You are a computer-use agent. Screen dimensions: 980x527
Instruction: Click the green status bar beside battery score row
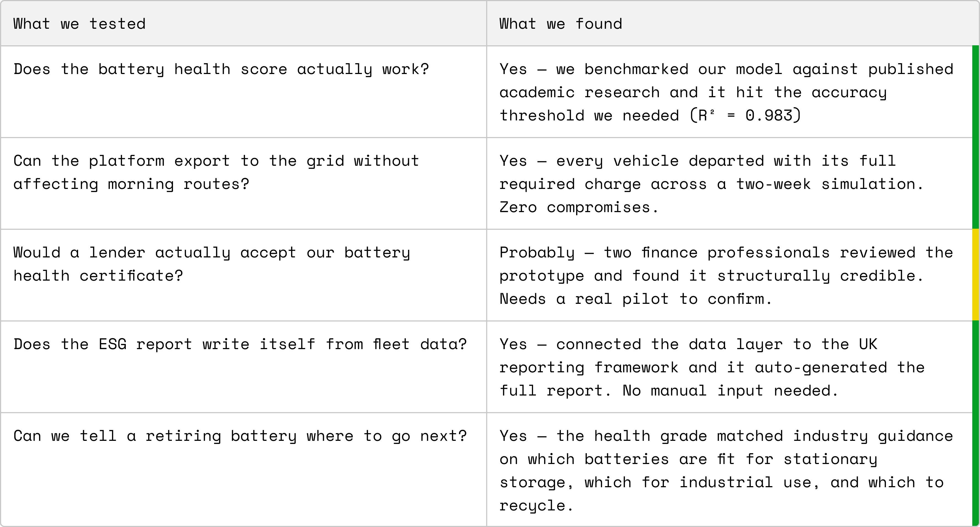976,92
